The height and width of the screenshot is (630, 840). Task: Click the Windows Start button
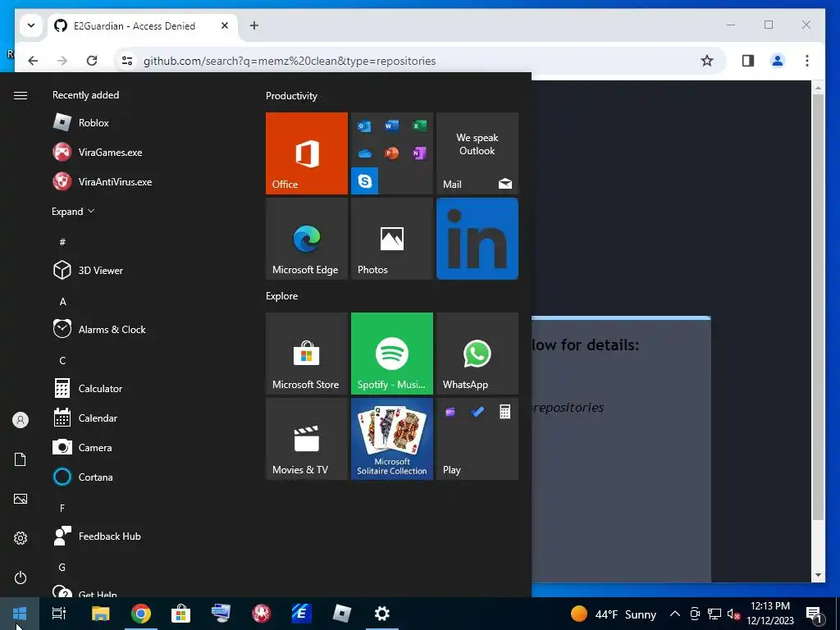coord(20,614)
